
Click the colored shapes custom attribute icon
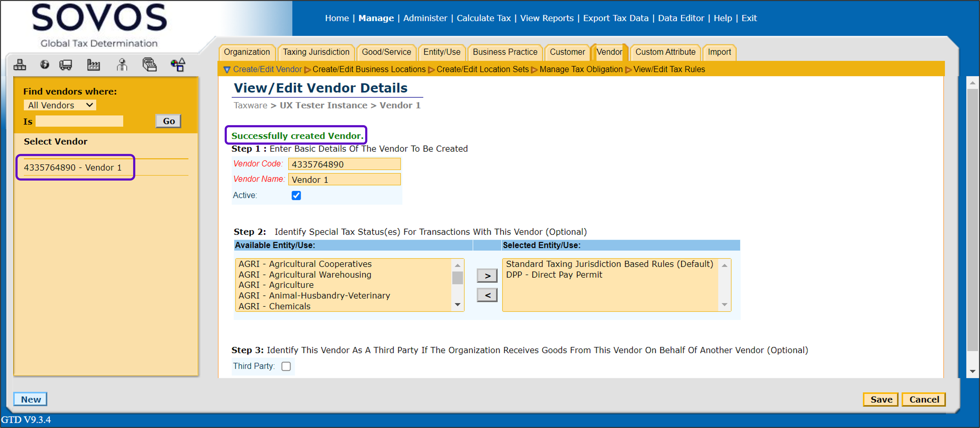[x=178, y=65]
